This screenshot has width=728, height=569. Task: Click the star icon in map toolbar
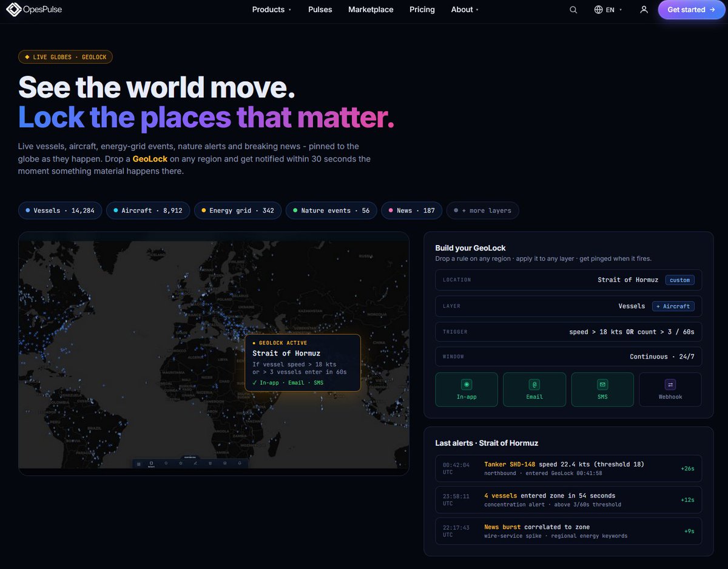click(x=181, y=463)
